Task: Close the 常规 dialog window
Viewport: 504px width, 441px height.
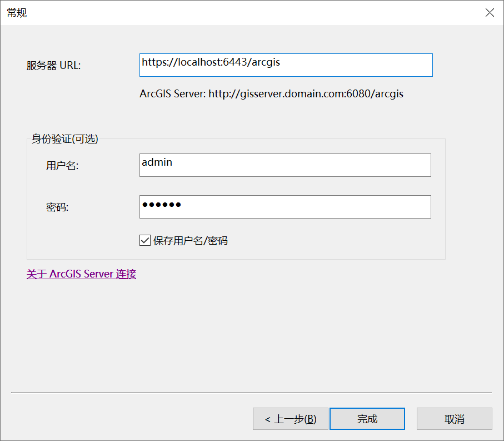Action: point(490,13)
